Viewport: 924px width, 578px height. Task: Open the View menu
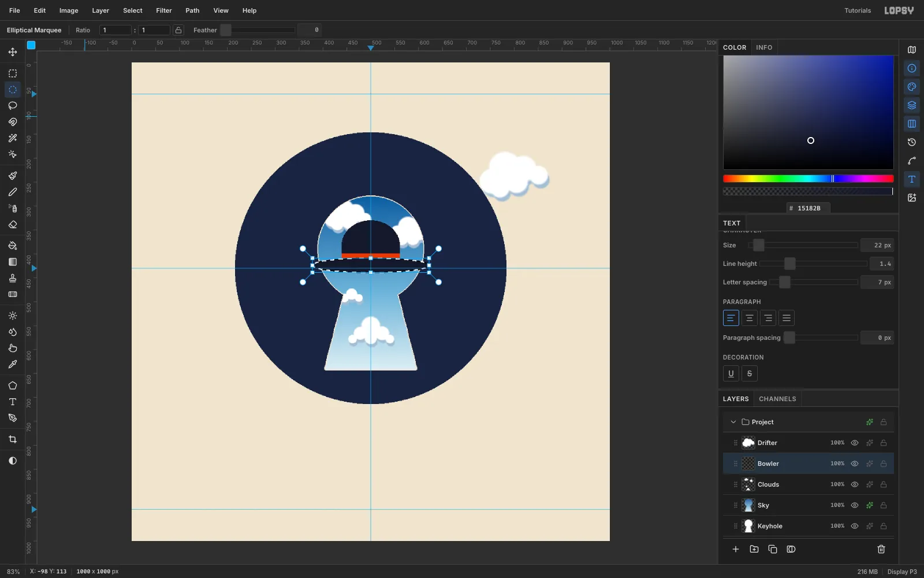pyautogui.click(x=221, y=10)
